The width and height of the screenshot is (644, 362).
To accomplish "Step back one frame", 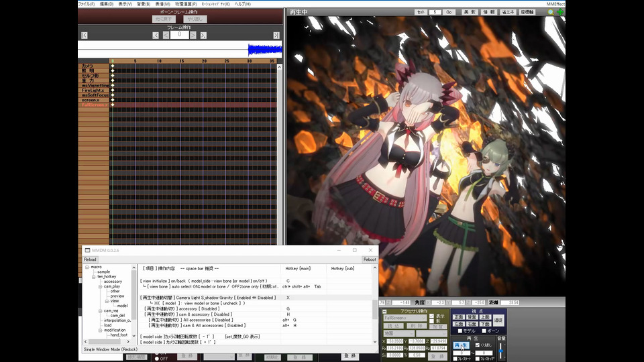I will coord(166,36).
